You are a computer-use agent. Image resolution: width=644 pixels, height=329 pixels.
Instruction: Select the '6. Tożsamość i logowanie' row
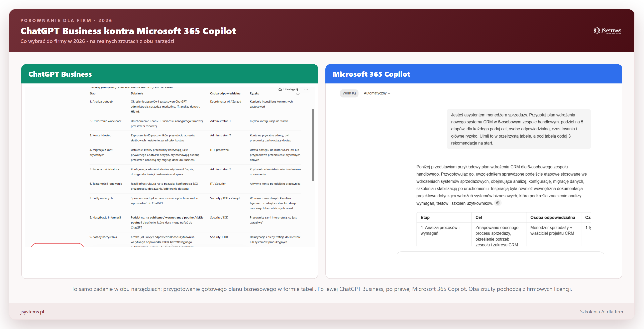coord(195,186)
